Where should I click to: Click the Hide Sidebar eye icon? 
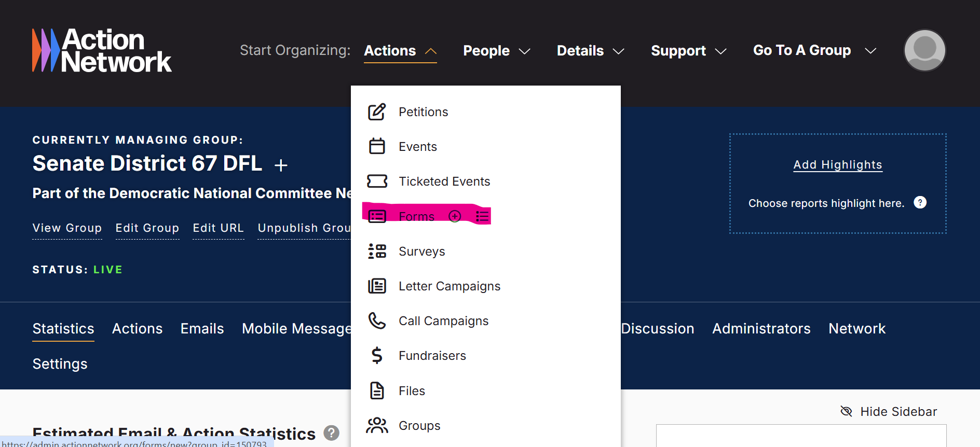[846, 412]
